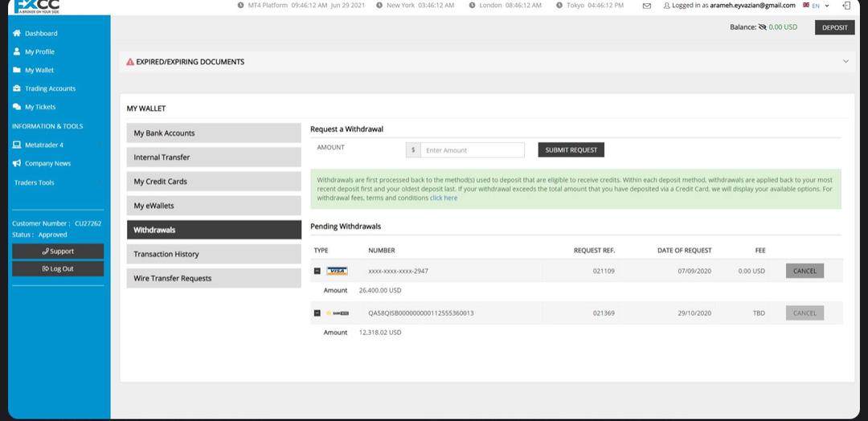
Task: Toggle the balance visibility eye icon
Action: pos(762,27)
